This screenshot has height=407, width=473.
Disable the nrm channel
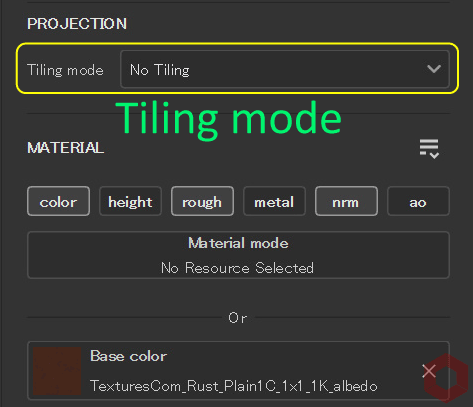pyautogui.click(x=346, y=201)
